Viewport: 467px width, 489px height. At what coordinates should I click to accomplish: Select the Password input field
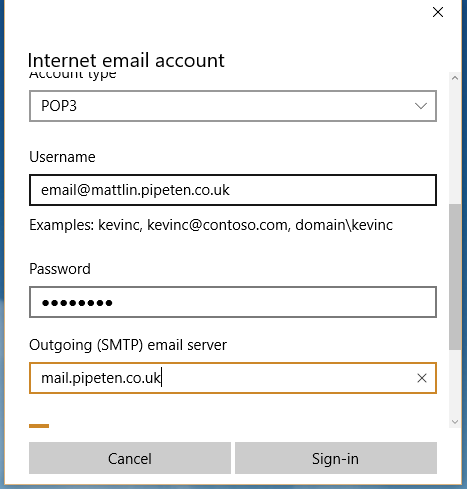pyautogui.click(x=233, y=302)
